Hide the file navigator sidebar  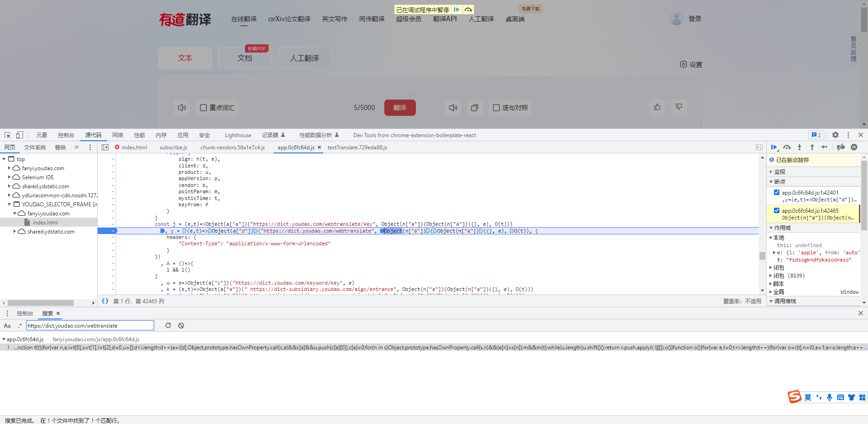tap(105, 147)
